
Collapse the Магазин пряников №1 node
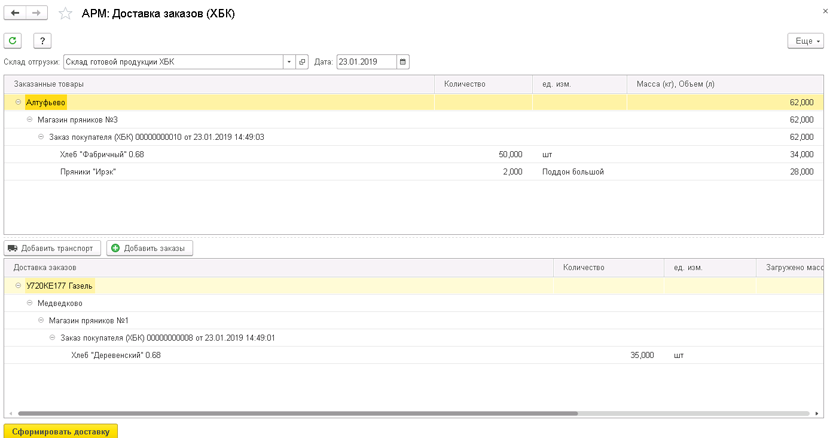click(41, 320)
